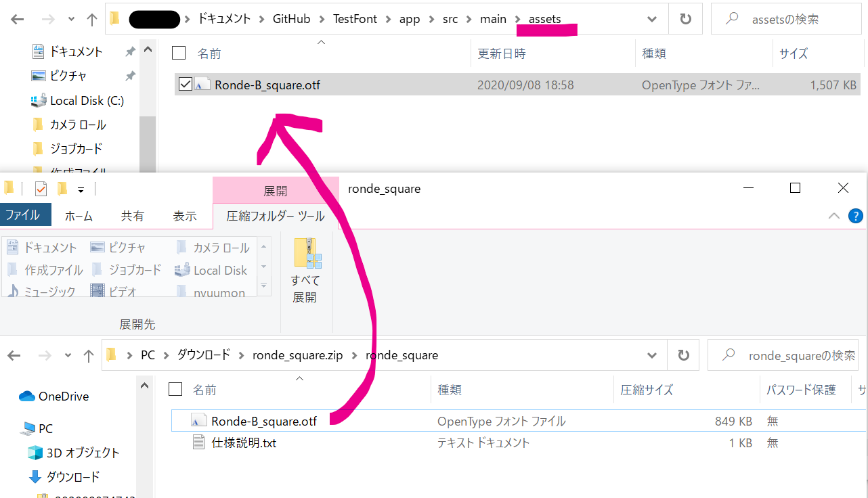Open recent locations dropdown in ronde_square window

pyautogui.click(x=68, y=356)
